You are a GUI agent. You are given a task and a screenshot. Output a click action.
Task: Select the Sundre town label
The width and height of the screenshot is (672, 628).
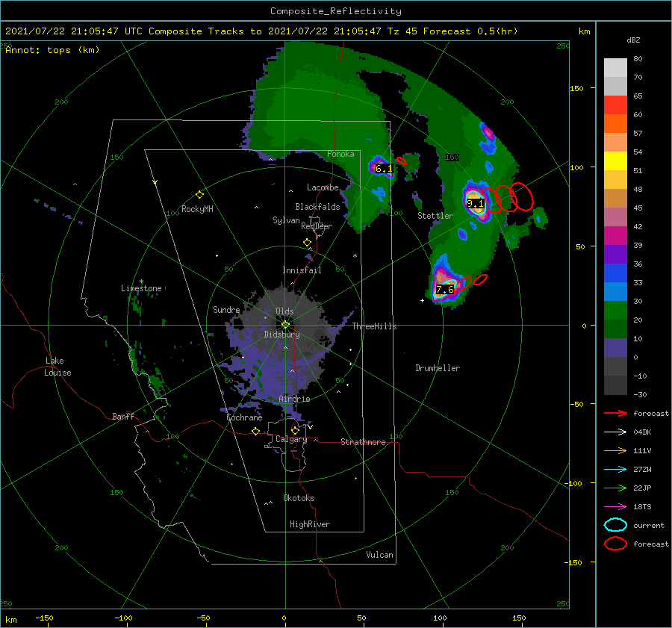[226, 309]
